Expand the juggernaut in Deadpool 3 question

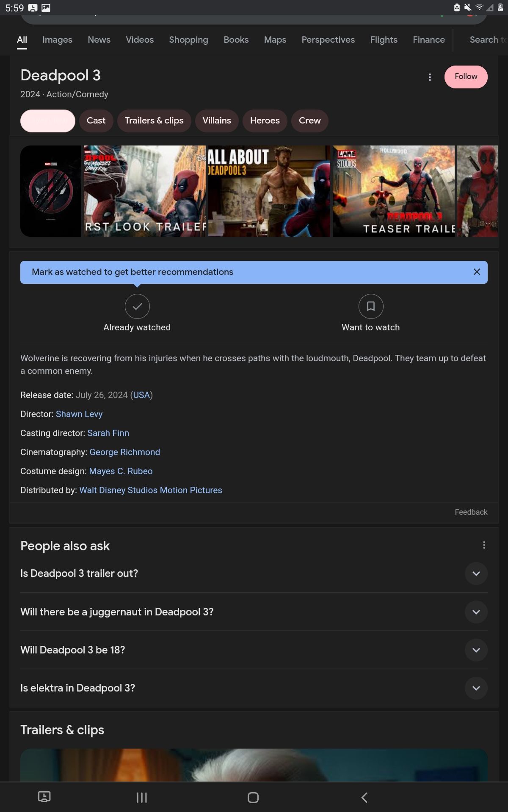click(476, 612)
